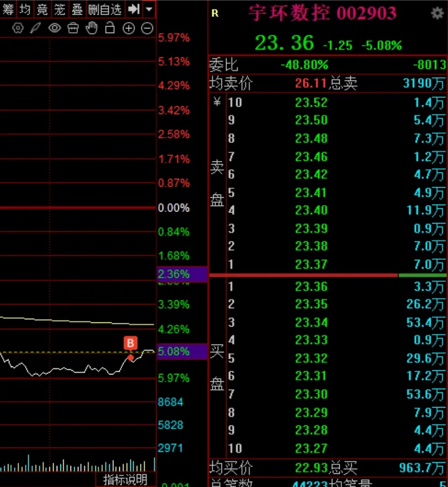Toggle the eye visibility icon

click(x=54, y=28)
